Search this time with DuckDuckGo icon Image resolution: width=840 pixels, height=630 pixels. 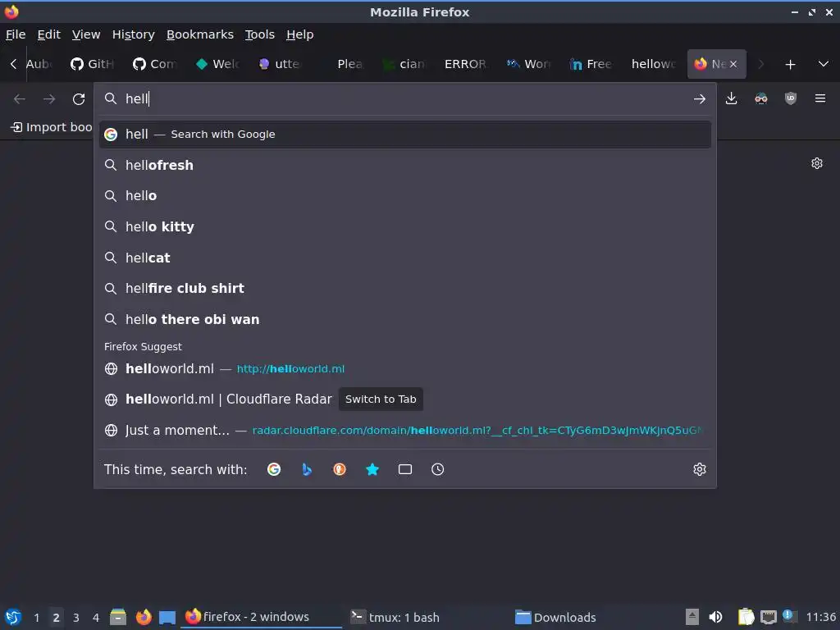[340, 469]
